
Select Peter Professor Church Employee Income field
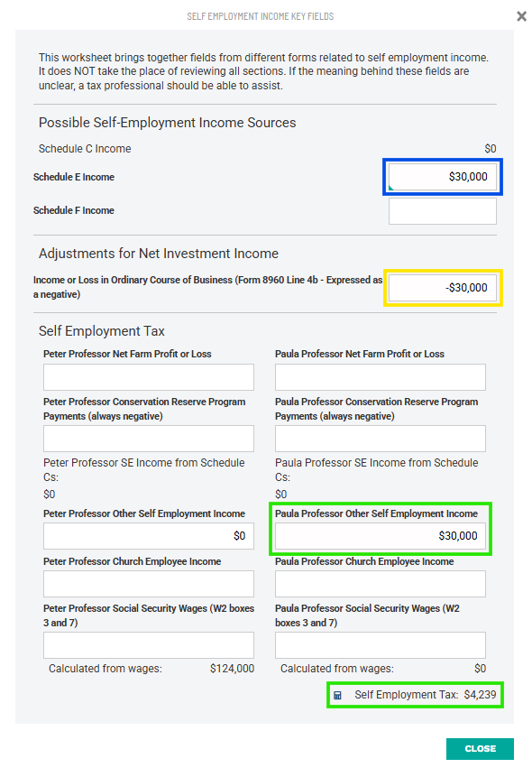point(149,584)
